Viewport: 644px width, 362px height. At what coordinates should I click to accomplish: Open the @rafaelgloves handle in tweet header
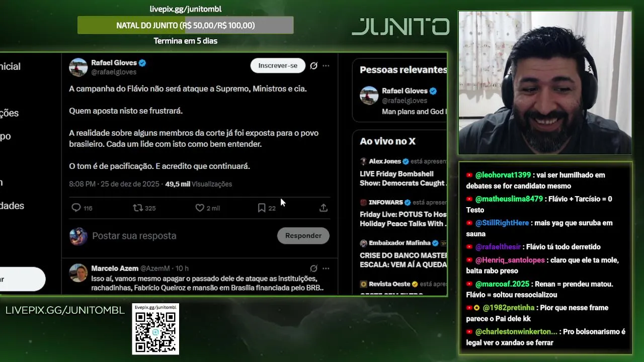[114, 72]
